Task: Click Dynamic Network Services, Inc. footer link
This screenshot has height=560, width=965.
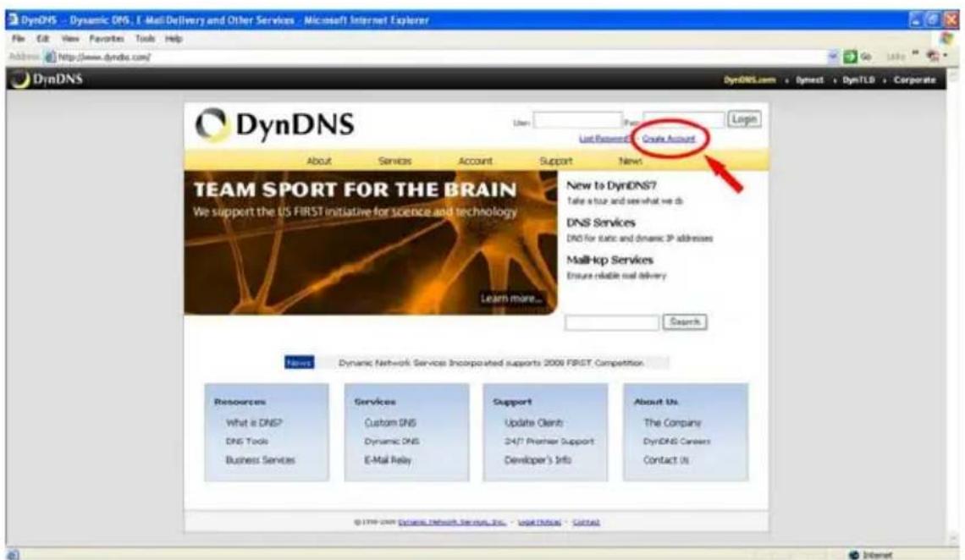Action: (x=452, y=522)
